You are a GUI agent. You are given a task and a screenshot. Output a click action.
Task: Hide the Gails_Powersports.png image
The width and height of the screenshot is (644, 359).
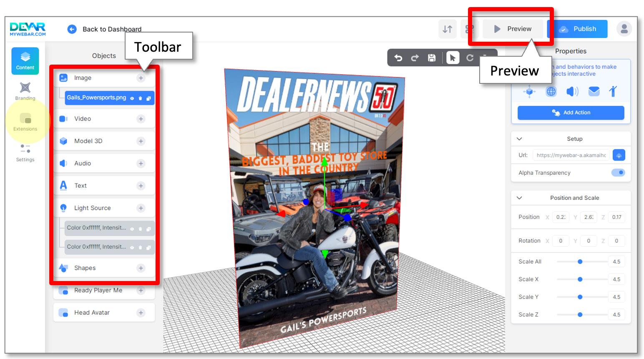point(132,98)
